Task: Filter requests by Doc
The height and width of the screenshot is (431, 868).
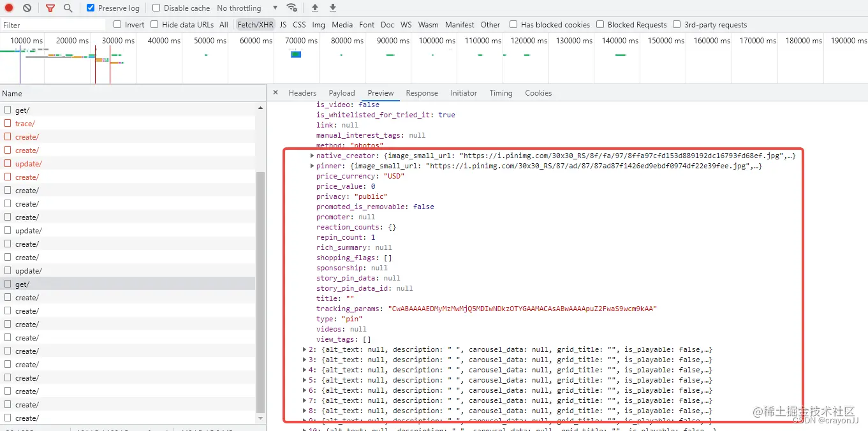Action: click(388, 25)
